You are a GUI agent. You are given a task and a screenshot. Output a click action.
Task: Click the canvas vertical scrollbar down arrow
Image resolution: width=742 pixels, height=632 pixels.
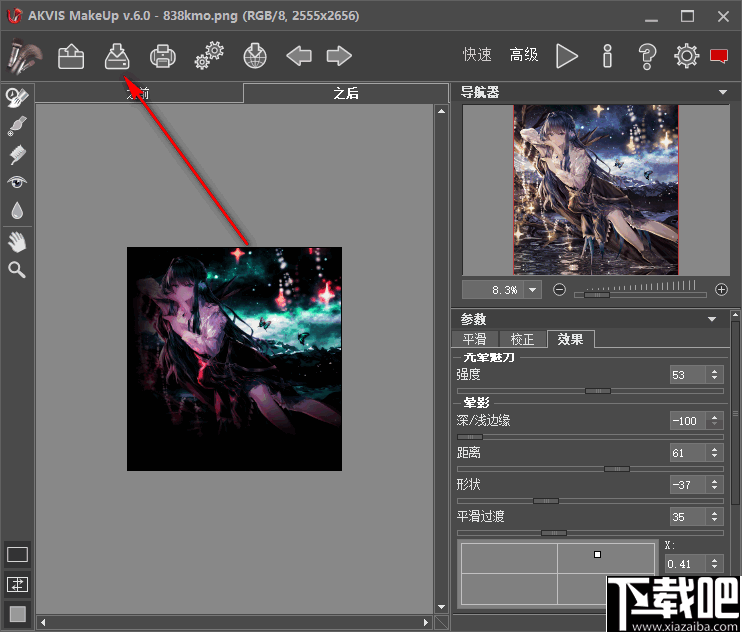(441, 606)
